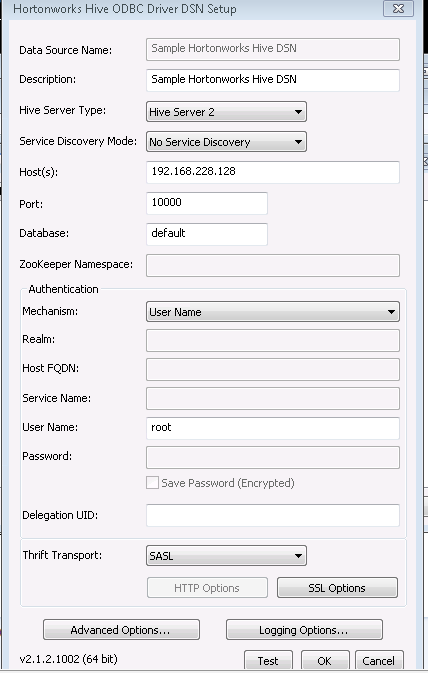Select the Port field showing 10000

point(207,203)
